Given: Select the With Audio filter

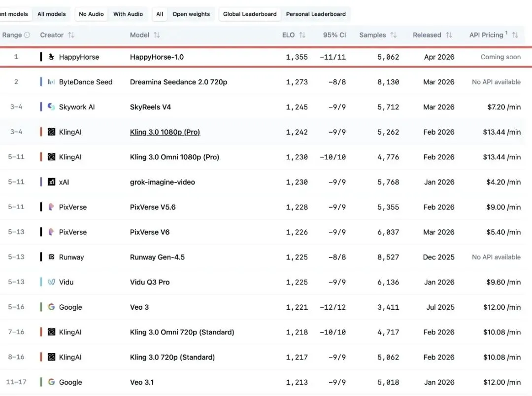Looking at the screenshot, I should [x=128, y=14].
